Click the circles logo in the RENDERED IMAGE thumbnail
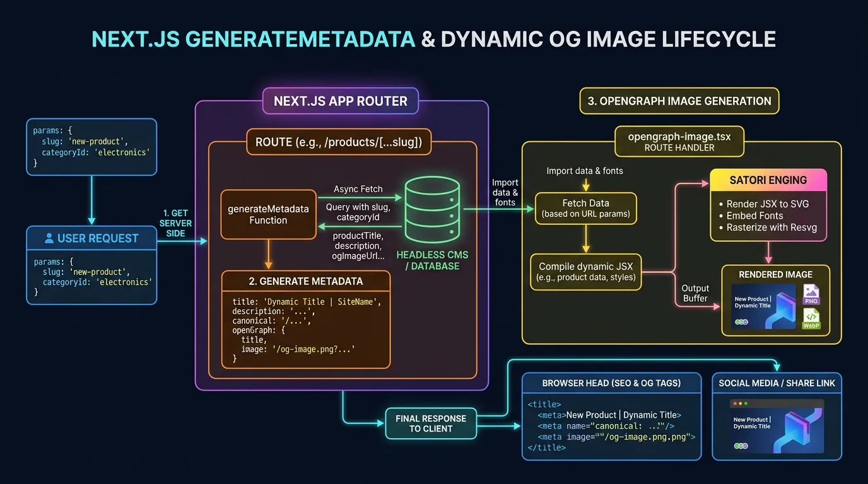This screenshot has width=868, height=484. (741, 321)
